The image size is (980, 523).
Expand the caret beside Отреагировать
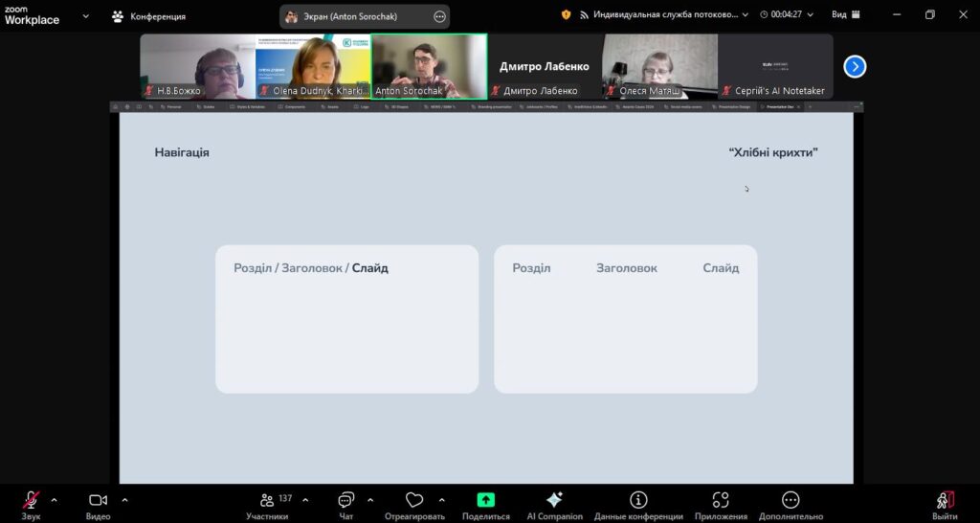pyautogui.click(x=442, y=500)
